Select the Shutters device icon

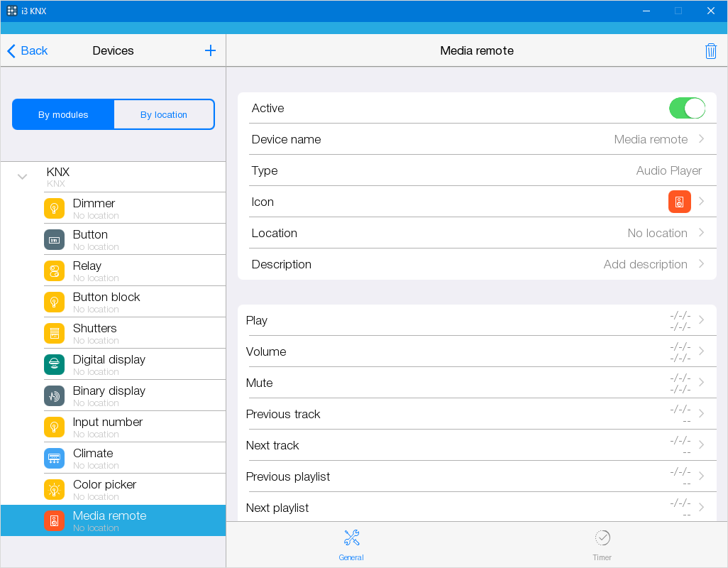[54, 334]
